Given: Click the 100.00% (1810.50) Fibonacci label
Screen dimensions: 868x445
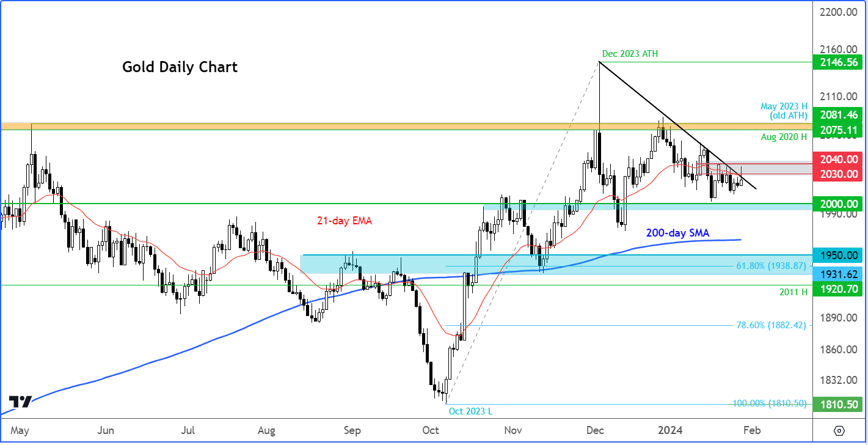Looking at the screenshot, I should point(770,404).
